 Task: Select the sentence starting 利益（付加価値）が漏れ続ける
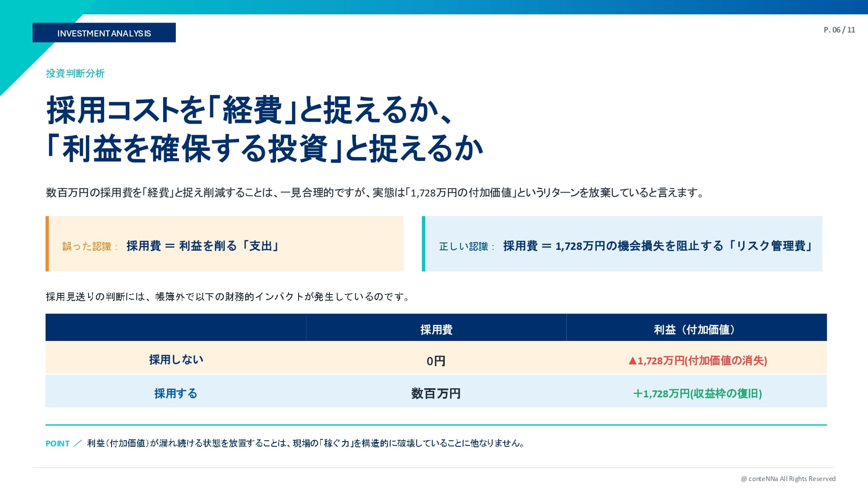[306, 443]
